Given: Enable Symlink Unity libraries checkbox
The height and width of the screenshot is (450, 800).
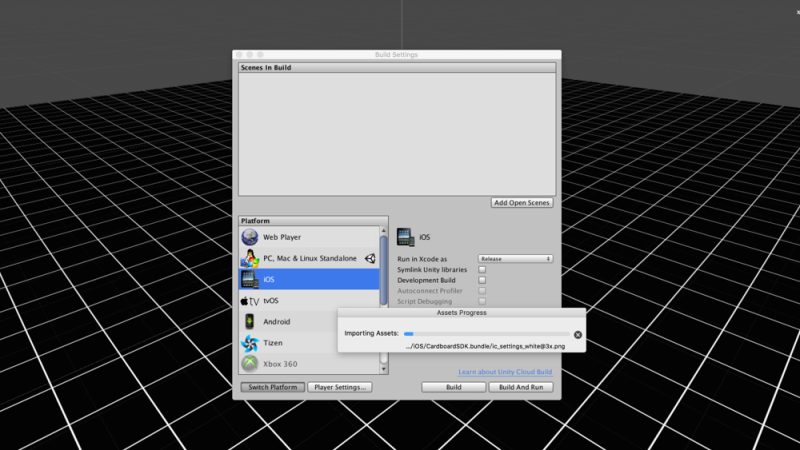Looking at the screenshot, I should (482, 269).
